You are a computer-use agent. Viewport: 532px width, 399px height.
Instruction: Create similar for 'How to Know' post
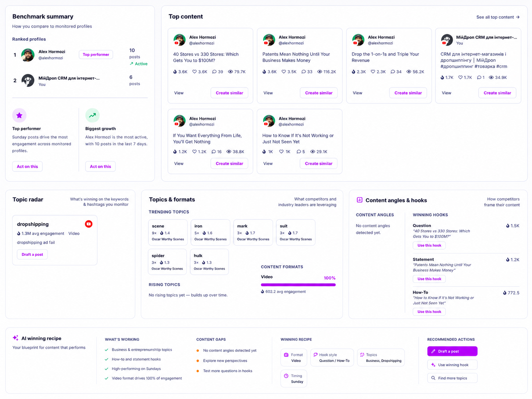(x=319, y=163)
